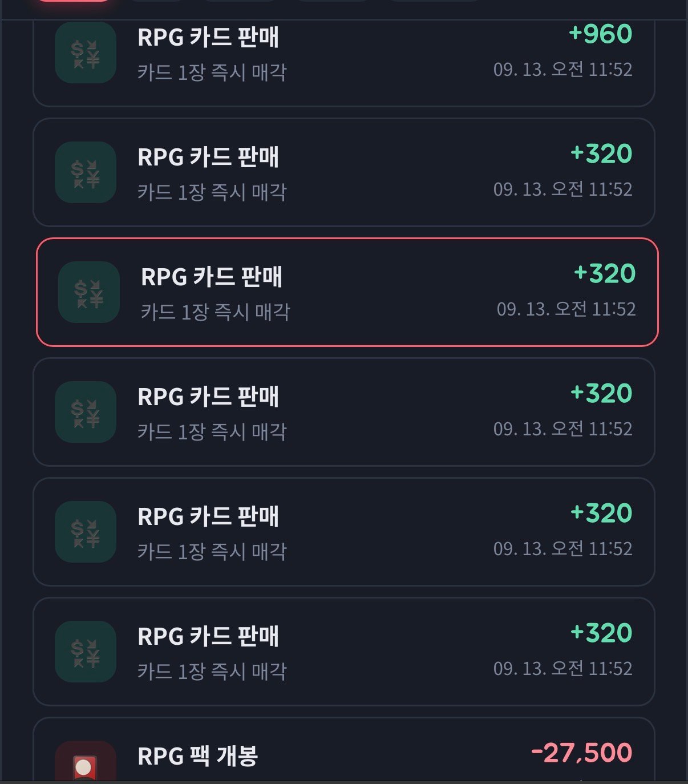Click the +320 amount just above RPG 팩 개봉

click(601, 633)
